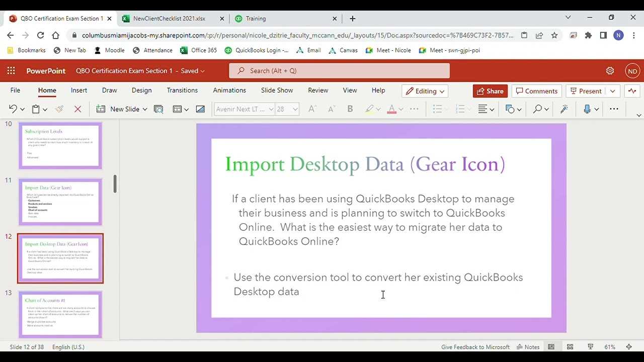Toggle Bold formatting

(350, 109)
